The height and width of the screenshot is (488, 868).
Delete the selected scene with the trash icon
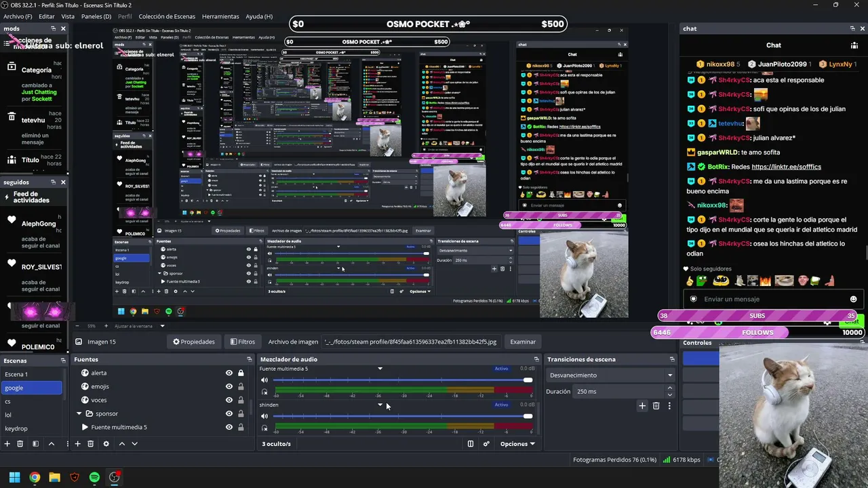pos(20,444)
